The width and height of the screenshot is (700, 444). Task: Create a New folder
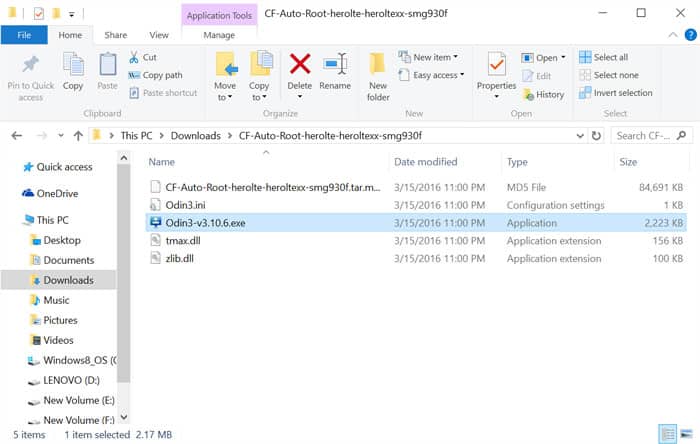click(x=378, y=77)
